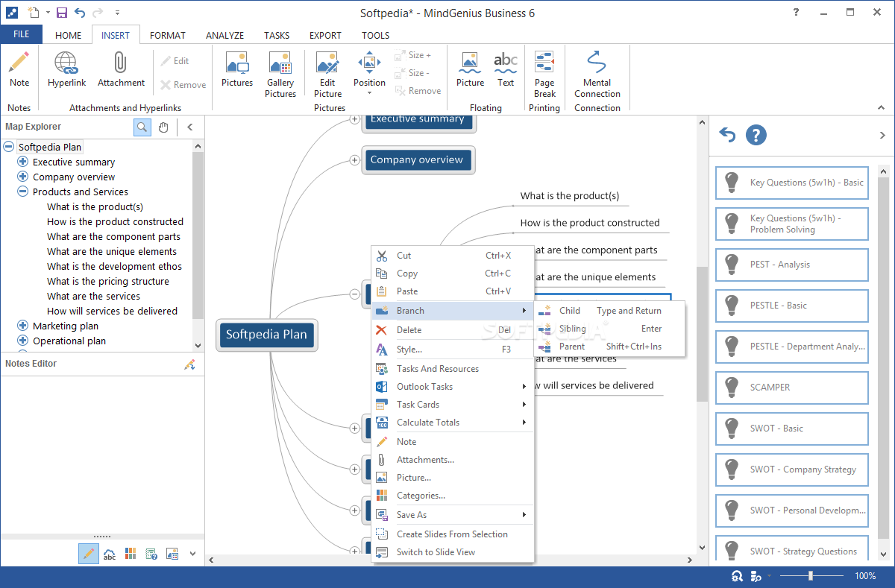Expand Operational plan tree node
Viewport: 895px width, 588px height.
tap(23, 341)
